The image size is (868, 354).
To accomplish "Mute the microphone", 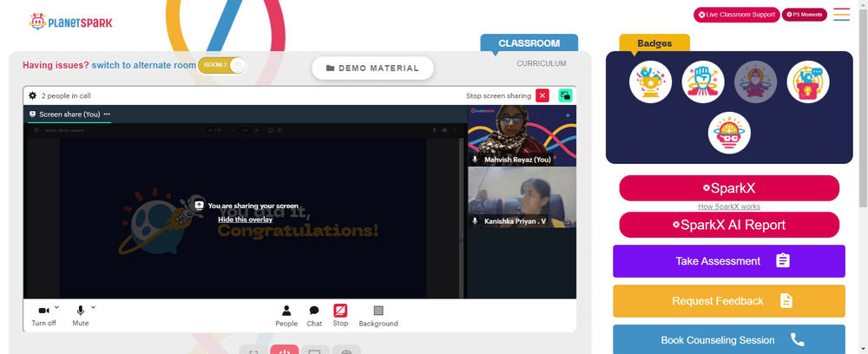I will (80, 316).
